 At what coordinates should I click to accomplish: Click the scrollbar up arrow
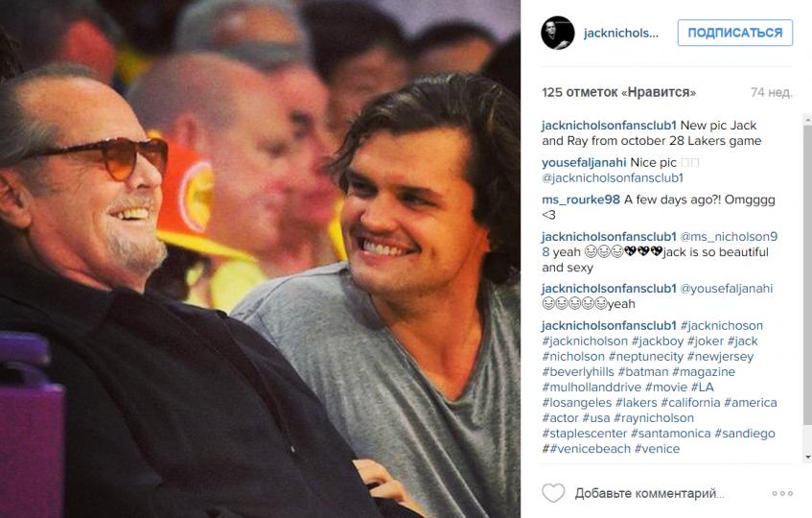coord(807,120)
